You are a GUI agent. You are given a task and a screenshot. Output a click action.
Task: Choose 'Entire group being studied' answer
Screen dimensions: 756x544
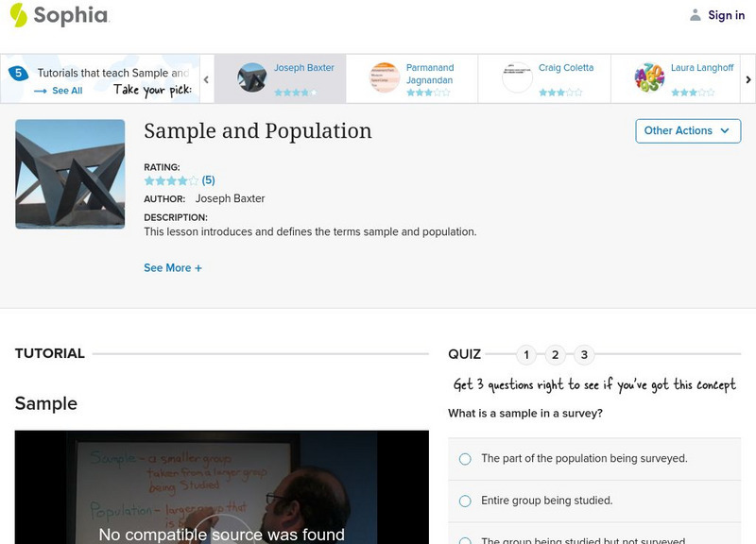click(465, 501)
